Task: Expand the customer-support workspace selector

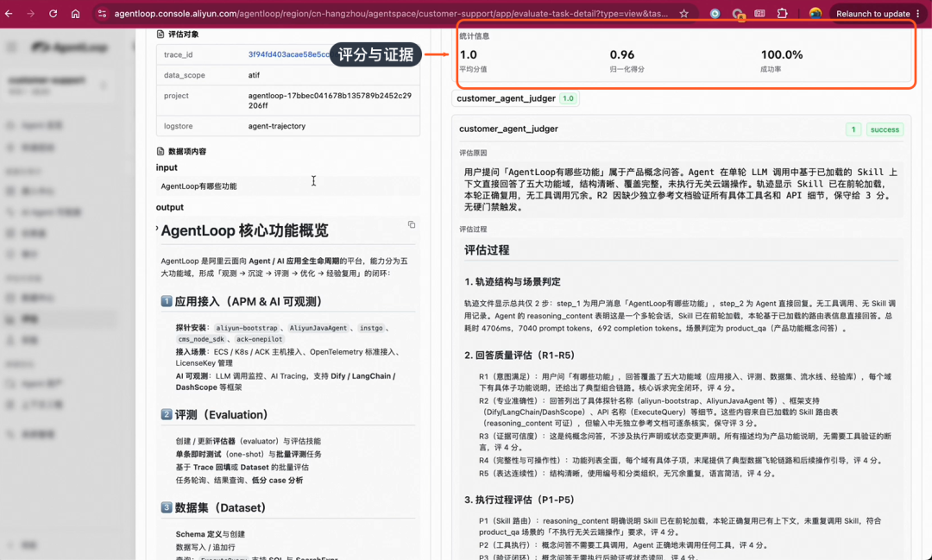Action: tap(56, 85)
